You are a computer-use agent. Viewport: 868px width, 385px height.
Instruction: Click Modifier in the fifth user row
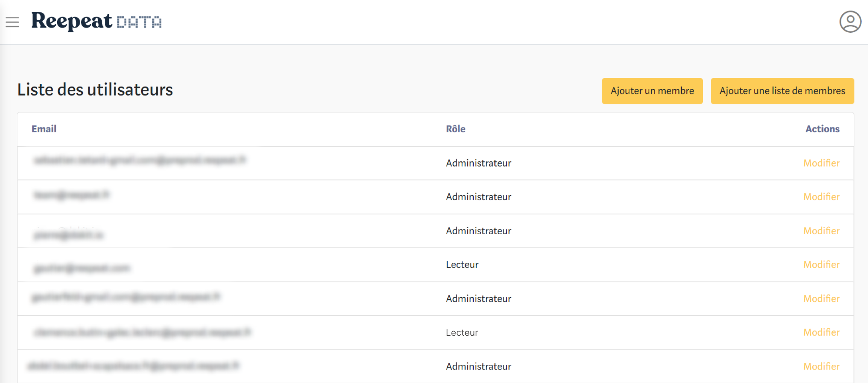(x=821, y=299)
